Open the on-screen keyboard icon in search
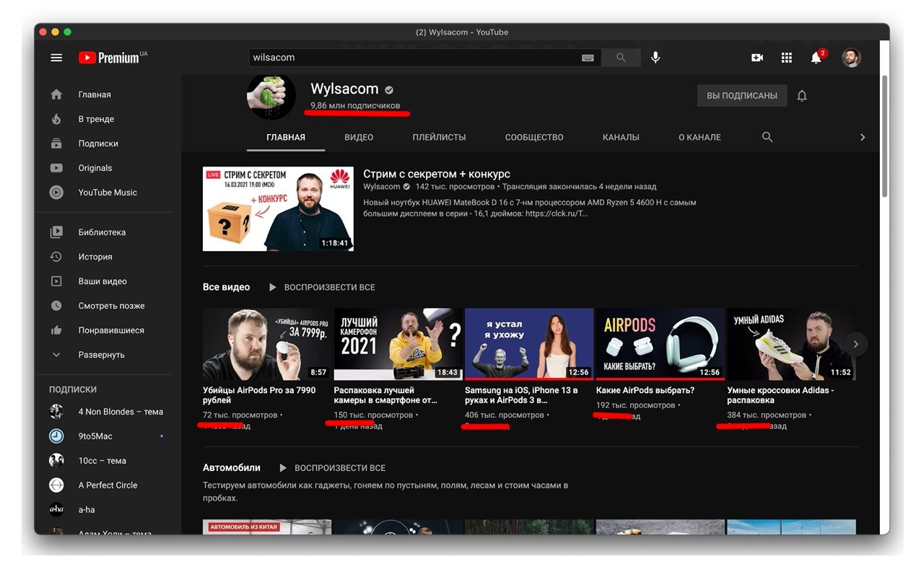 588,58
